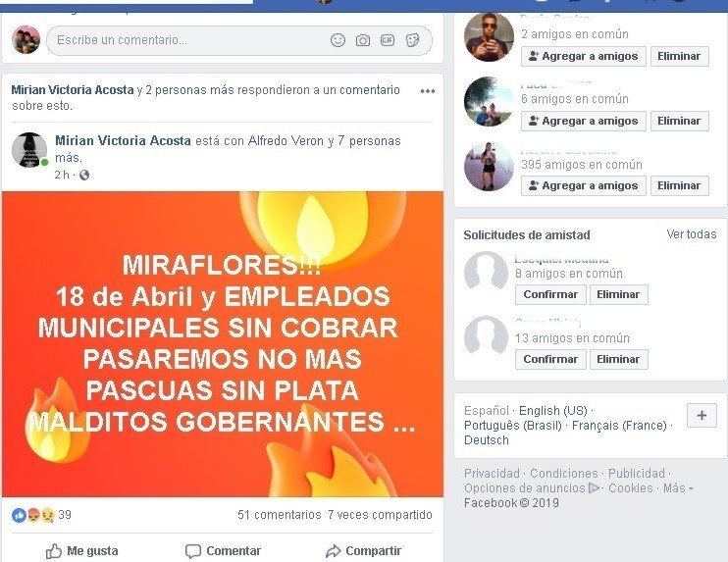Click the Like reaction icon beside 39

pyautogui.click(x=19, y=515)
